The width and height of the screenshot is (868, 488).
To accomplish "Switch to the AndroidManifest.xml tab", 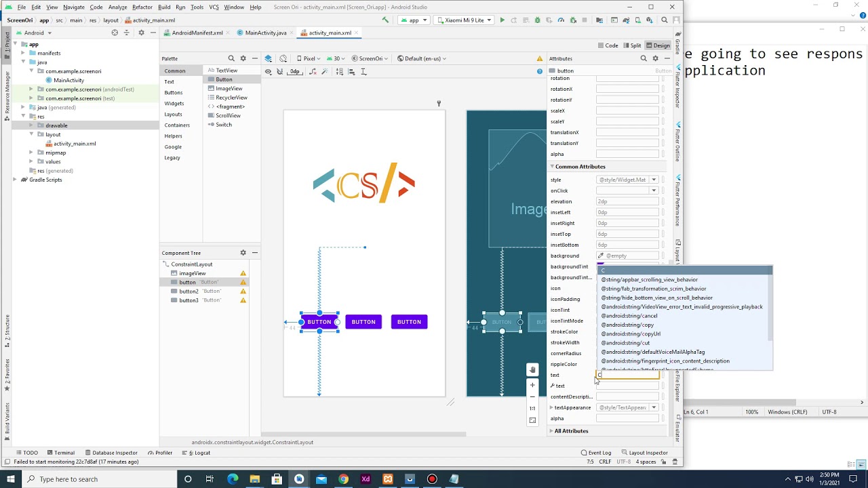I will [x=197, y=33].
